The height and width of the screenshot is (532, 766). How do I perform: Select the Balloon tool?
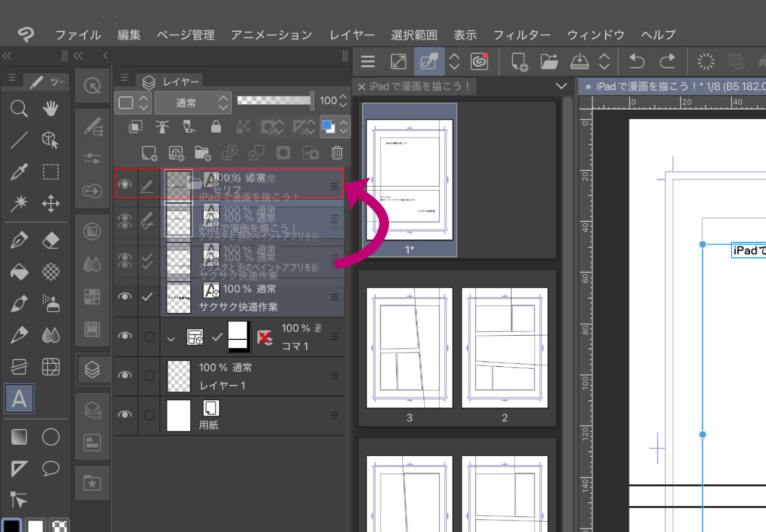point(51,469)
